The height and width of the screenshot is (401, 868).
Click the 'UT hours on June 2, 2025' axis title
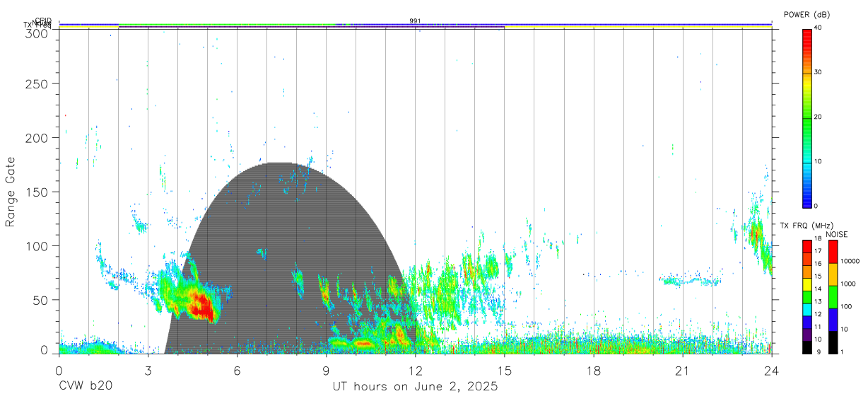[x=416, y=387]
